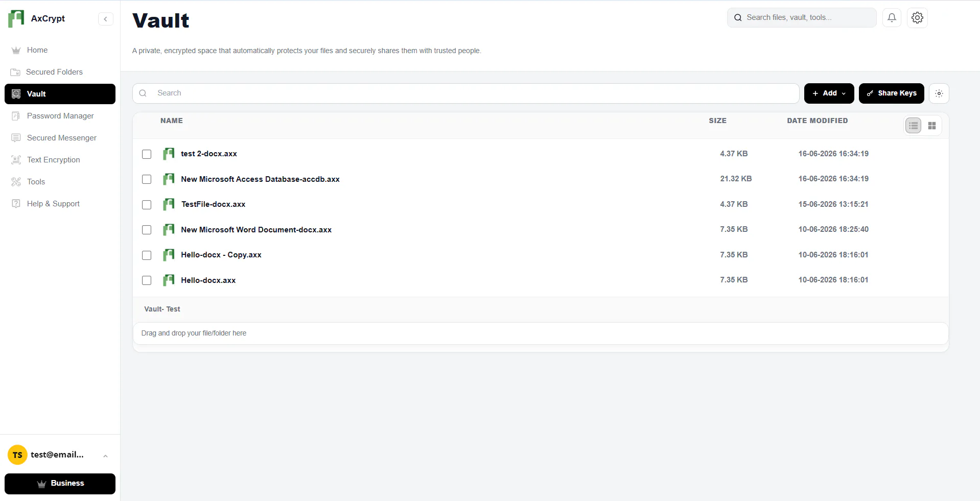Viewport: 980px width, 501px height.
Task: Click the Business plan button
Action: [x=60, y=484]
